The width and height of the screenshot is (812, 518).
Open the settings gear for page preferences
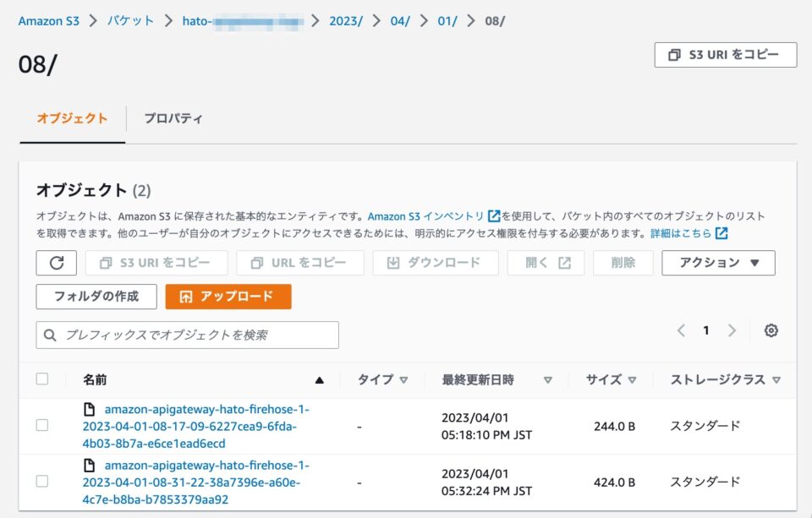click(771, 330)
